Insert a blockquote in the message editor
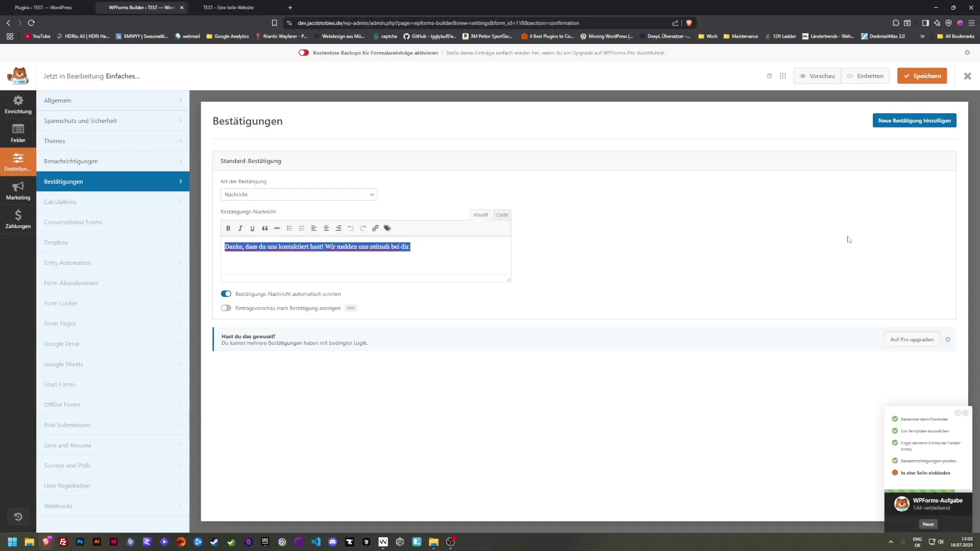 (x=265, y=228)
